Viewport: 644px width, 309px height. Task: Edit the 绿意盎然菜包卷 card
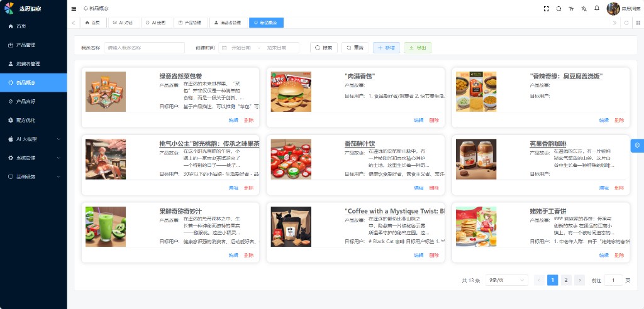[233, 120]
